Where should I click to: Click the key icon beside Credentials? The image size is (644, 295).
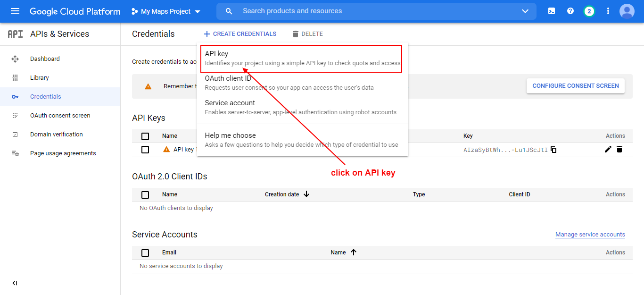15,97
